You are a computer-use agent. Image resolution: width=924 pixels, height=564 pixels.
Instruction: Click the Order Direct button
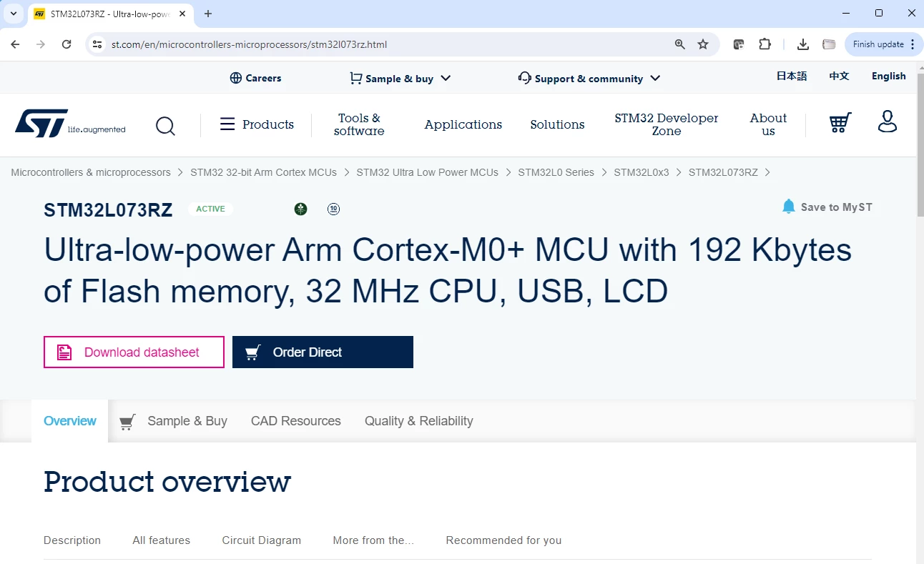point(323,352)
